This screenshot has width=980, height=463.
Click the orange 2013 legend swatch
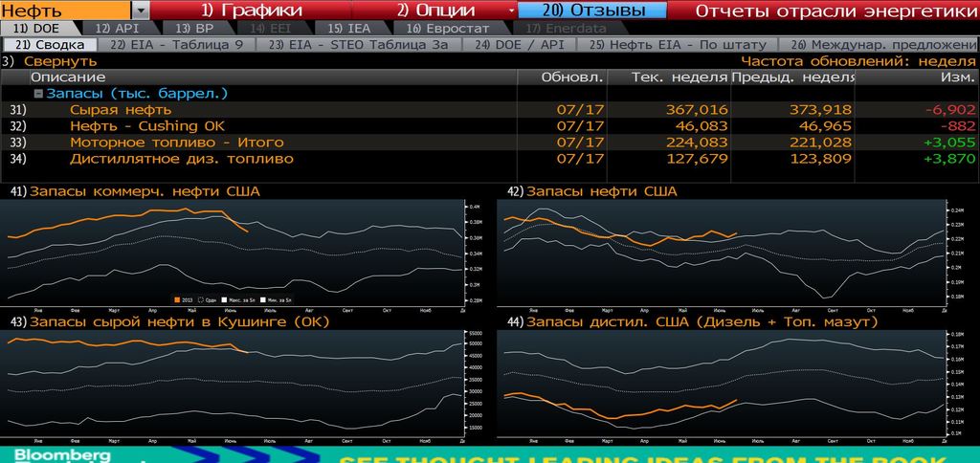pyautogui.click(x=177, y=300)
